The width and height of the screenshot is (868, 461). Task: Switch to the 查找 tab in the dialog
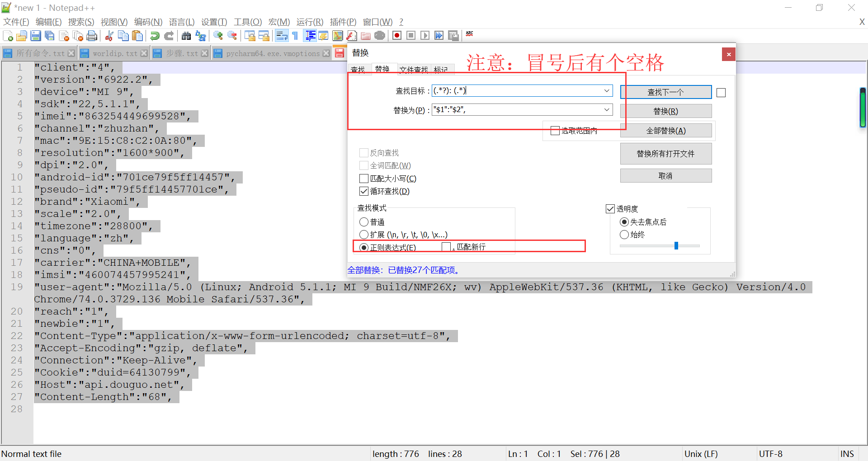pos(358,69)
